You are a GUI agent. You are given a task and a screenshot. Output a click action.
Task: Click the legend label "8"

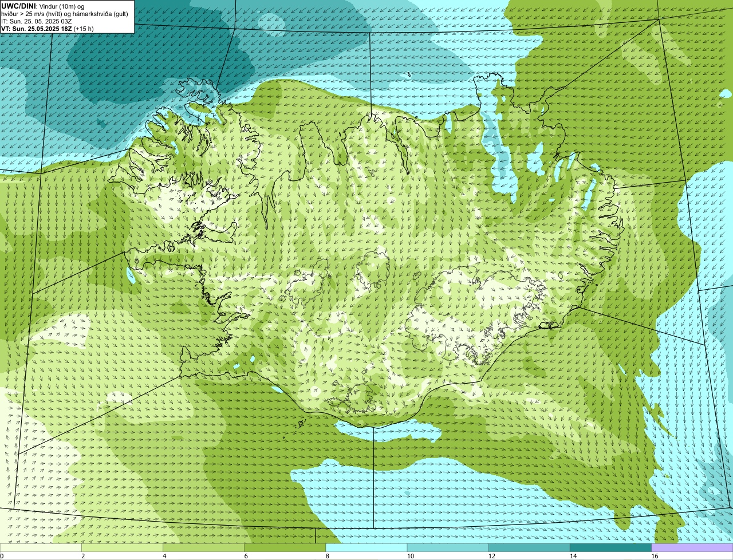pyautogui.click(x=328, y=556)
